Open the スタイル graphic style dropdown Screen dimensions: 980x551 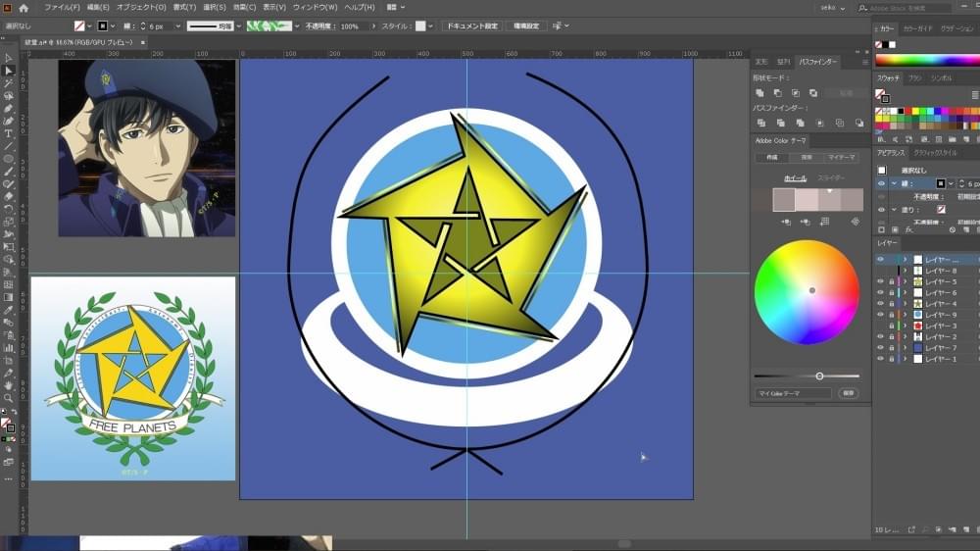point(430,26)
